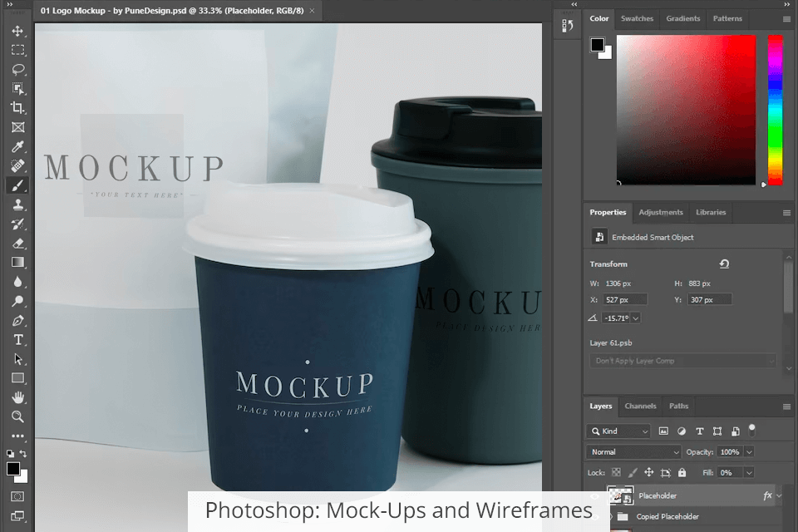Toggle the smart object layer filter
This screenshot has height=532, width=798.
pos(736,431)
